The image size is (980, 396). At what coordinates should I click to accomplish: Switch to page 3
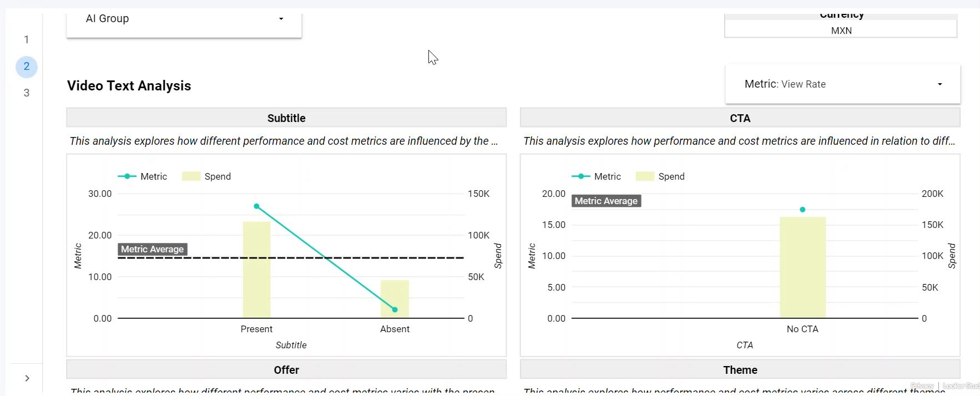coord(27,93)
